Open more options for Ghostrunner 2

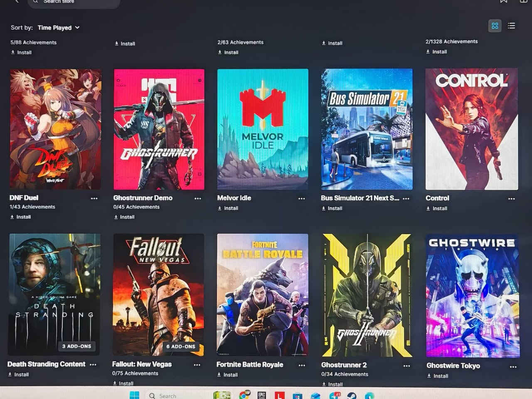pos(407,366)
